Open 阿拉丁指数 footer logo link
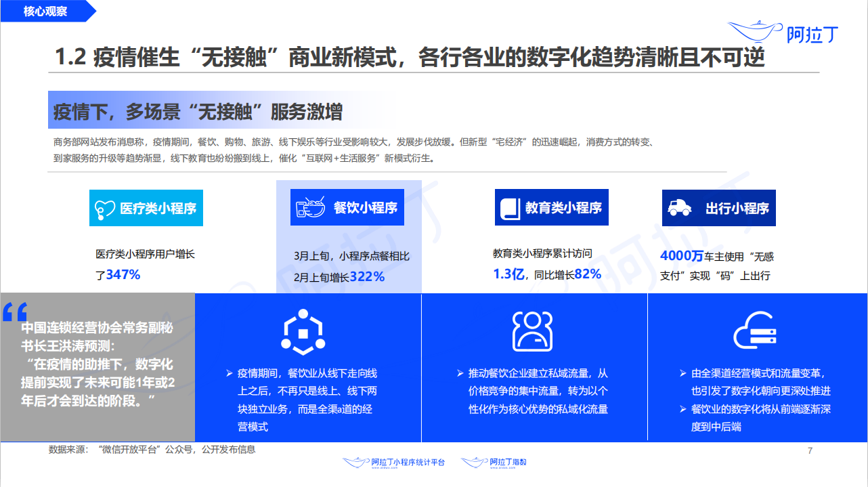The height and width of the screenshot is (487, 868). (x=494, y=462)
